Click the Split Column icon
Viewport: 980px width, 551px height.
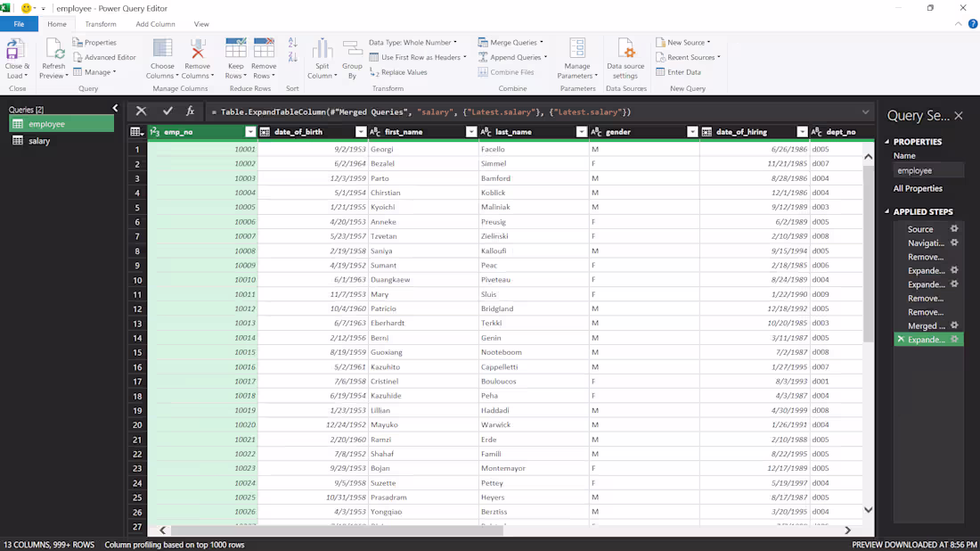coord(322,49)
